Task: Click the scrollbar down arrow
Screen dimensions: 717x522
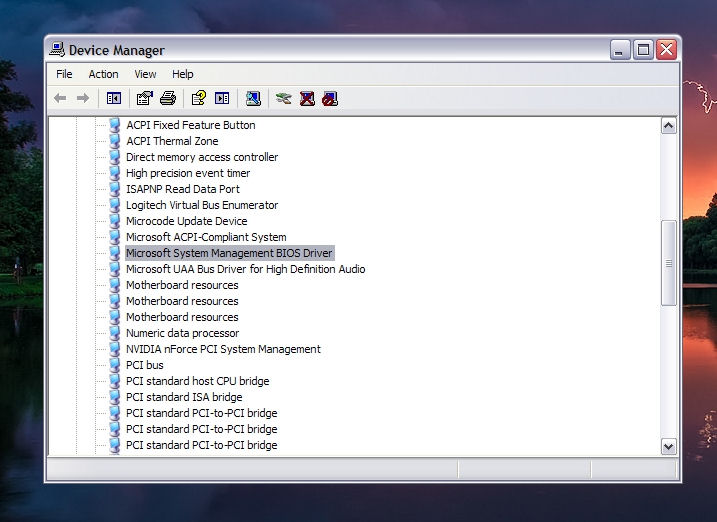Action: [x=669, y=447]
